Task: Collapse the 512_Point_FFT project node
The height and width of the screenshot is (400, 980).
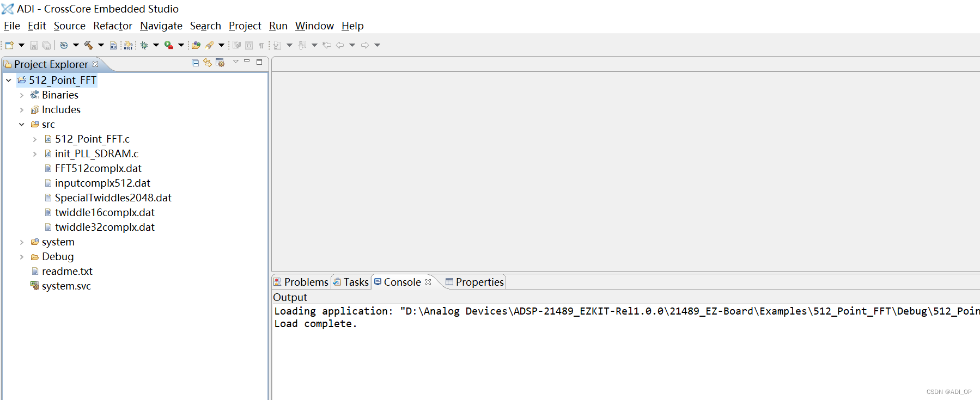Action: point(9,80)
